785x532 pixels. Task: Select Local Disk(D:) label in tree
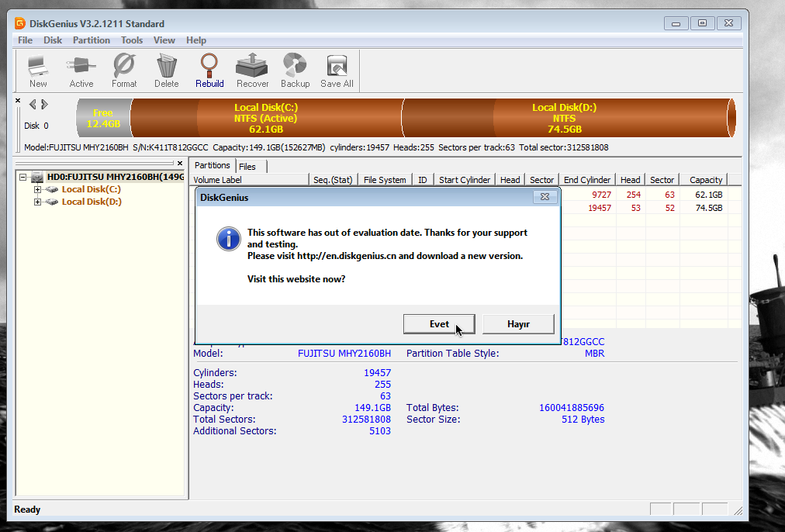tap(92, 202)
